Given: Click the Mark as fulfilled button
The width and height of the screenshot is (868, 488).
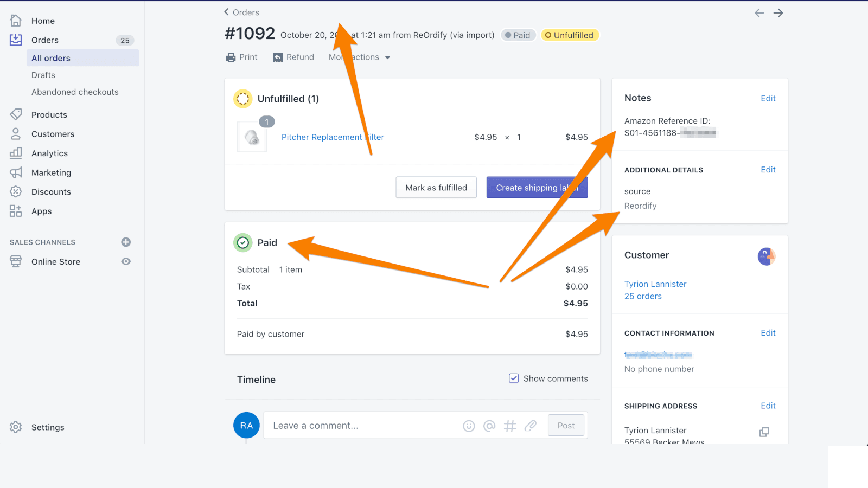Looking at the screenshot, I should (x=436, y=187).
